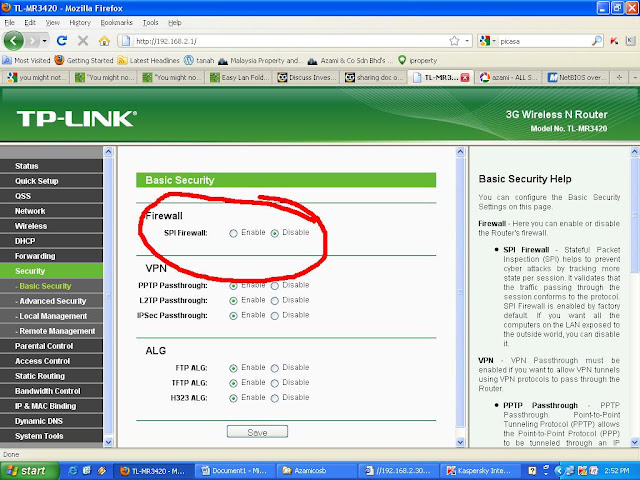The height and width of the screenshot is (480, 640).
Task: Click the Firefox Back button
Action: click(x=13, y=41)
